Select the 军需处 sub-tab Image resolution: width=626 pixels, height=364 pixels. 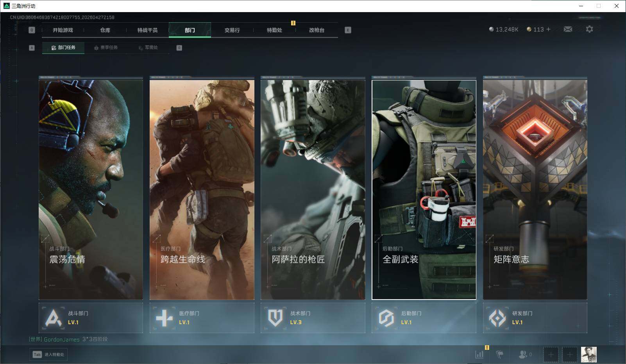(x=148, y=48)
